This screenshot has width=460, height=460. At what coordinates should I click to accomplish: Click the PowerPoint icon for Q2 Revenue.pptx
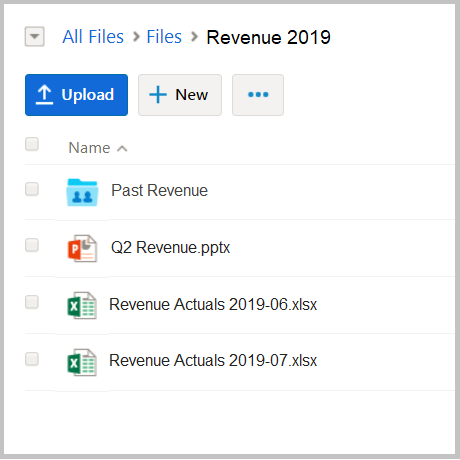click(x=82, y=248)
